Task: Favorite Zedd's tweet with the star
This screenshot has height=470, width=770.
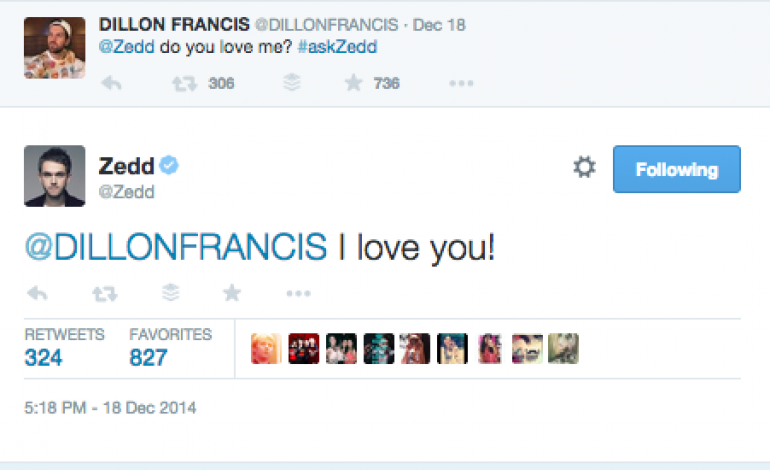Action: pos(232,293)
